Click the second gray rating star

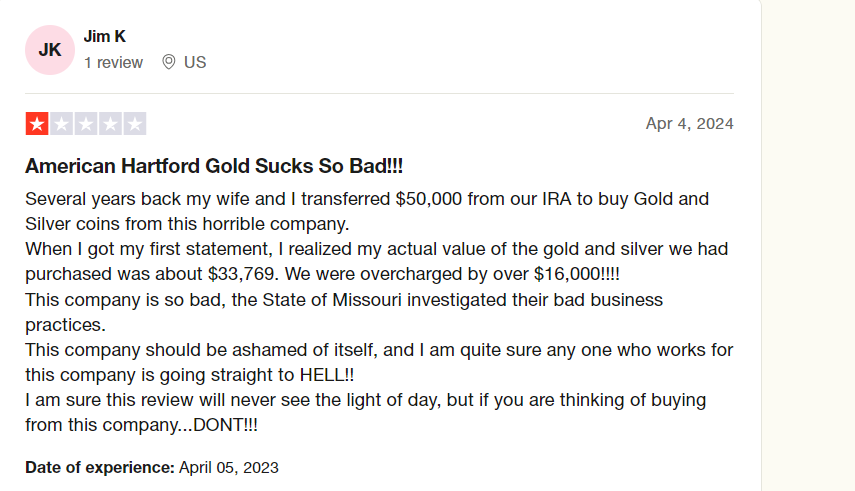pyautogui.click(x=62, y=124)
